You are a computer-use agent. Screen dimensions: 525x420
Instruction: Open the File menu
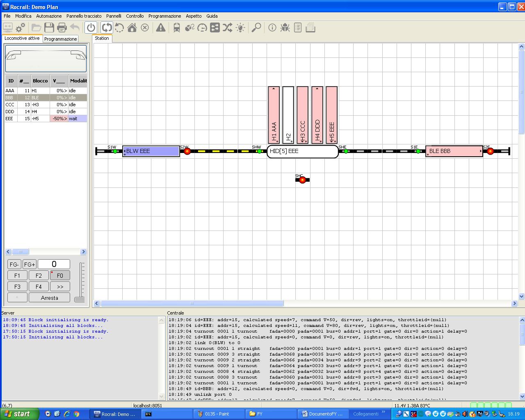tap(7, 16)
